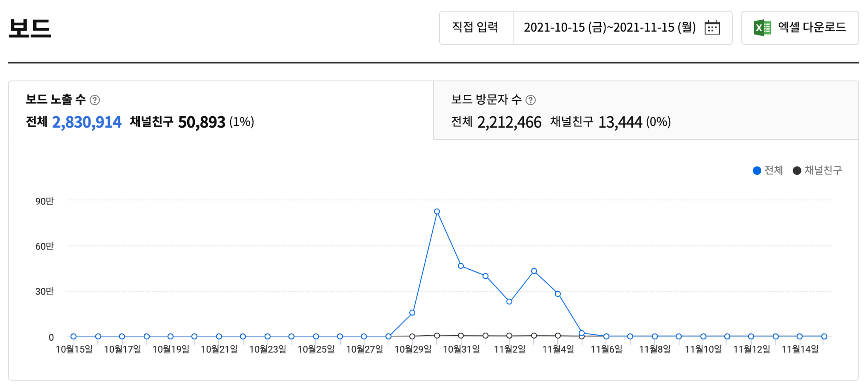The height and width of the screenshot is (390, 868).
Task: Click the Excel icon in download button
Action: point(762,28)
